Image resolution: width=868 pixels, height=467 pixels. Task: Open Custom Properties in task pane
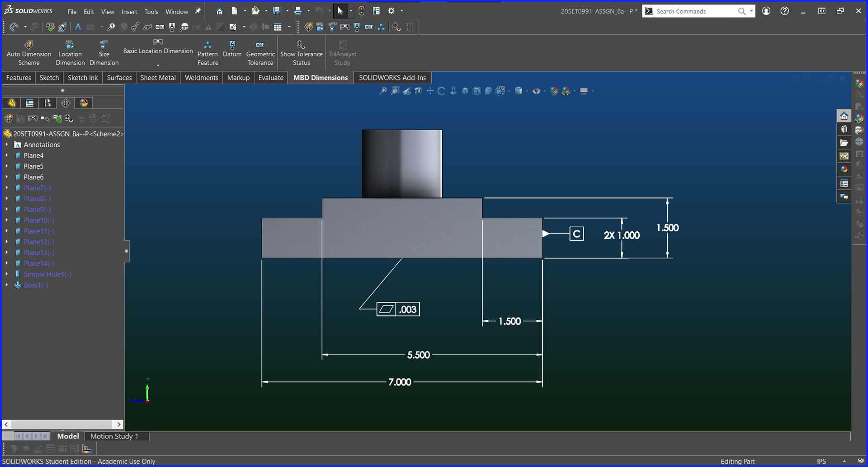(x=844, y=183)
